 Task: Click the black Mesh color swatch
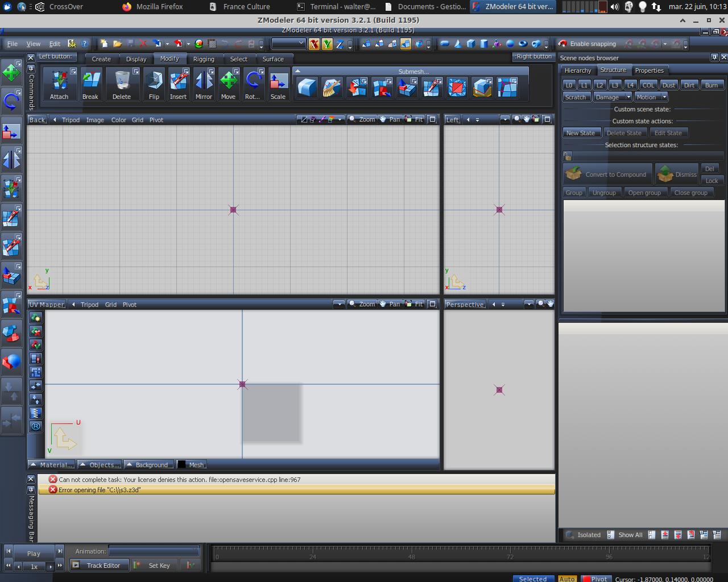(x=181, y=465)
